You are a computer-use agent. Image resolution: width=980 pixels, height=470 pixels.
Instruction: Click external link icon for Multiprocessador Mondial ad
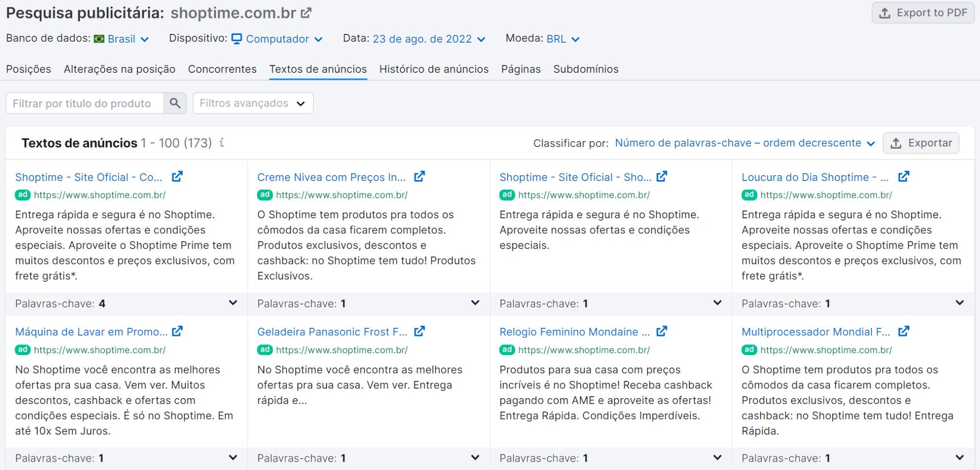click(903, 331)
